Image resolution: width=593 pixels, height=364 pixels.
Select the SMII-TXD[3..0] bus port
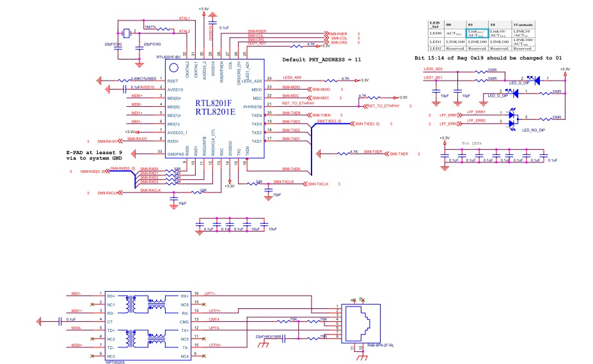point(365,123)
